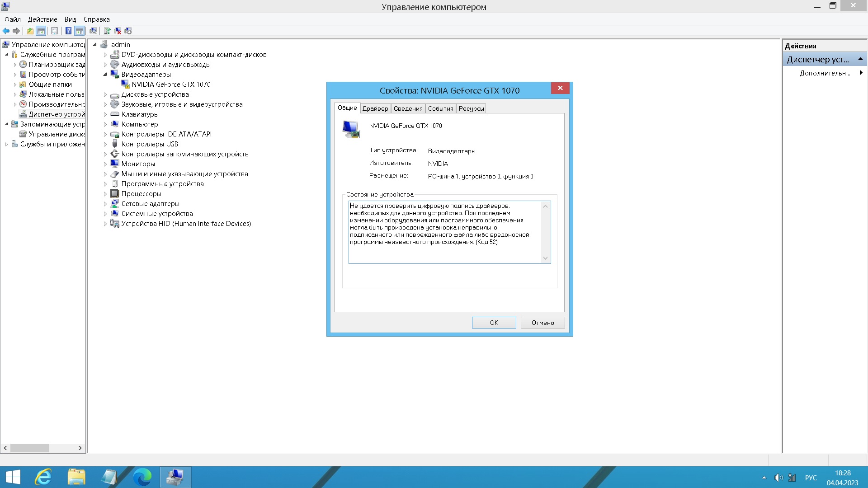This screenshot has height=488, width=868.
Task: Click the Performance icon in left tree
Action: 23,104
